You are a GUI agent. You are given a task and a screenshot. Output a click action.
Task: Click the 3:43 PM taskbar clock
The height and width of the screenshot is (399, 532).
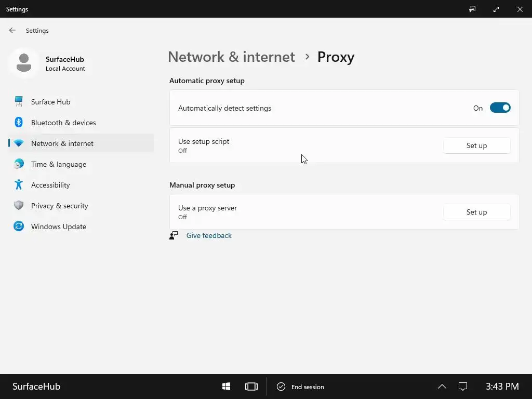502,387
